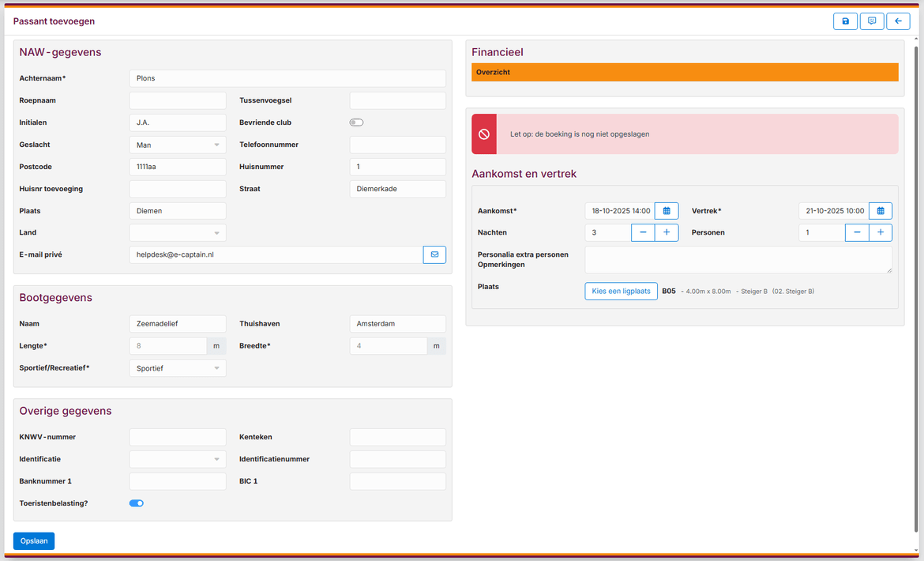Click the envelope icon beside E-mail privé
Image resolution: width=924 pixels, height=561 pixels.
point(434,254)
